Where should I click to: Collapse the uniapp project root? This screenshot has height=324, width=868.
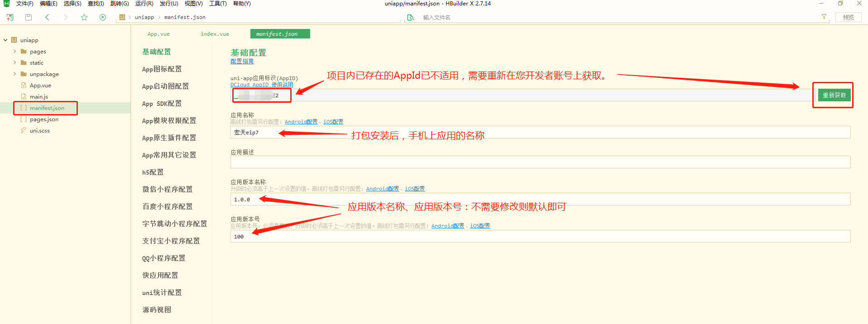click(x=5, y=40)
